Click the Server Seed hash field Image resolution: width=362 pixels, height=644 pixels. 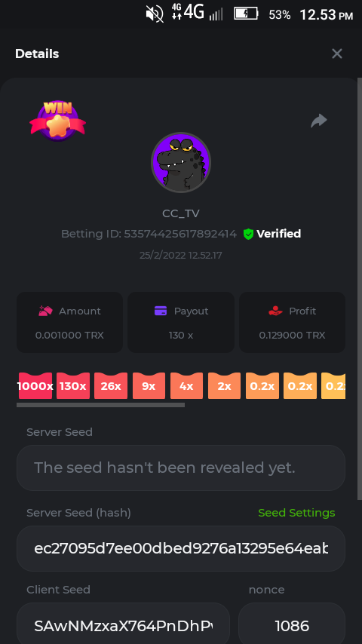coord(181,548)
